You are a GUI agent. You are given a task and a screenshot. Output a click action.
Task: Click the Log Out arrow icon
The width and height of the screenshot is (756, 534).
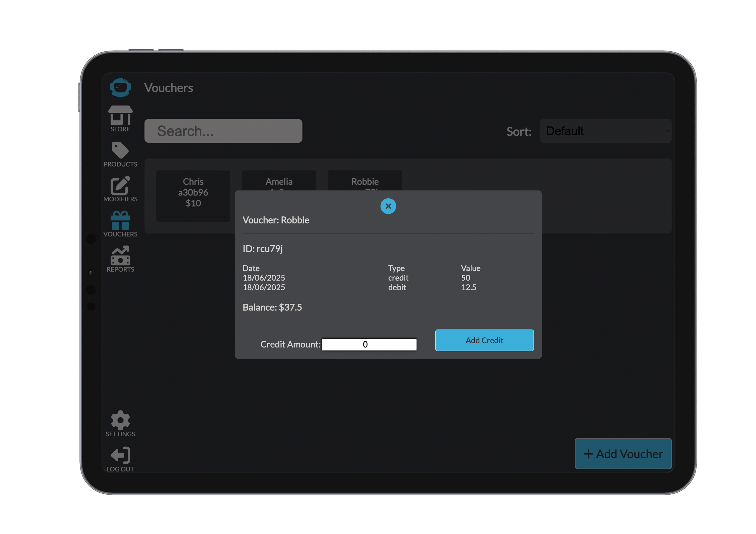(120, 455)
